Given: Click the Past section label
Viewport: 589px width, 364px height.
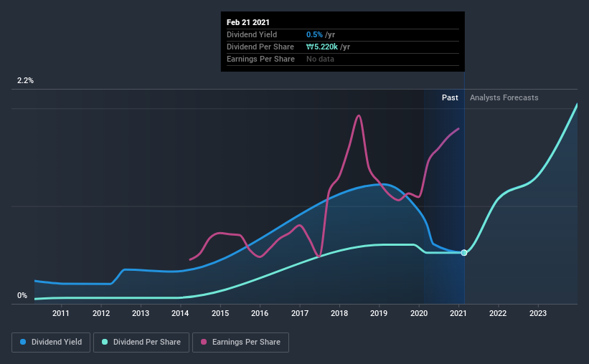Looking at the screenshot, I should click(450, 97).
